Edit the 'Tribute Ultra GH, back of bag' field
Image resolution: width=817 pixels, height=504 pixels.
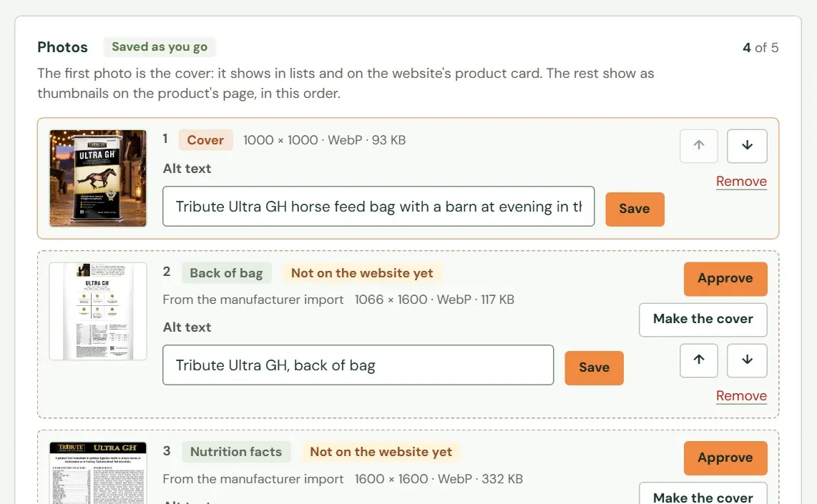pos(358,365)
